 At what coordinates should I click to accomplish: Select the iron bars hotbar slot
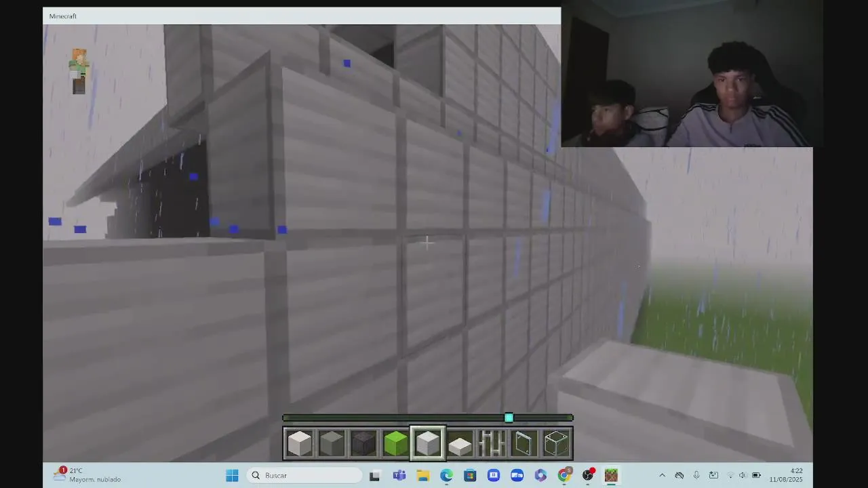pyautogui.click(x=492, y=444)
